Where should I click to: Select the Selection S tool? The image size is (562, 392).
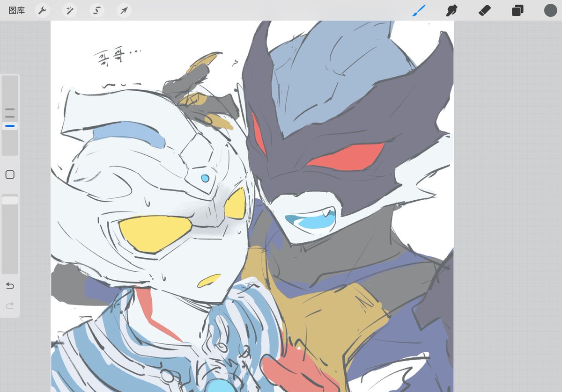tap(97, 10)
